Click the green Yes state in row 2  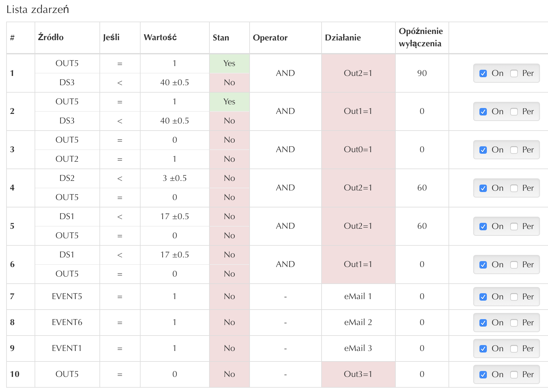[229, 102]
